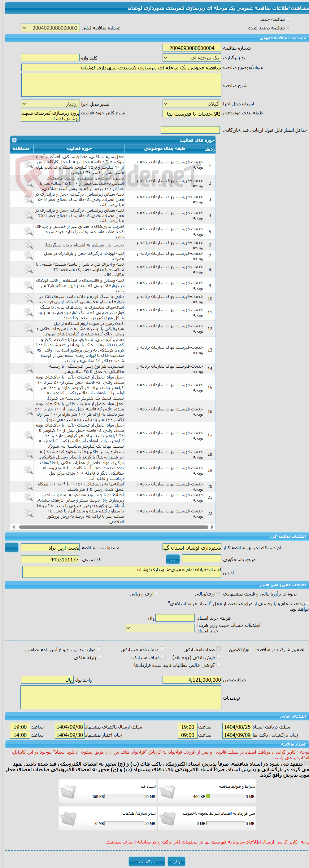
Task: Click the view icon for row 13
Action: pos(28,350)
